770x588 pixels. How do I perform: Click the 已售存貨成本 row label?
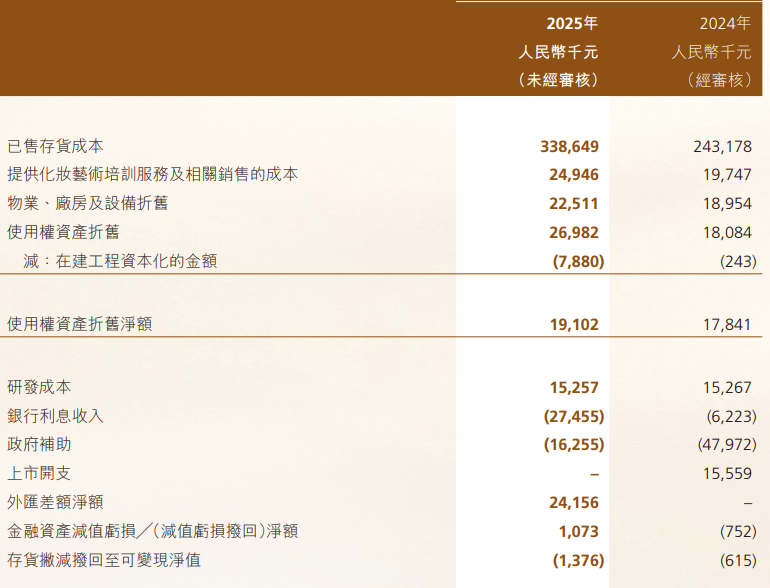click(54, 146)
